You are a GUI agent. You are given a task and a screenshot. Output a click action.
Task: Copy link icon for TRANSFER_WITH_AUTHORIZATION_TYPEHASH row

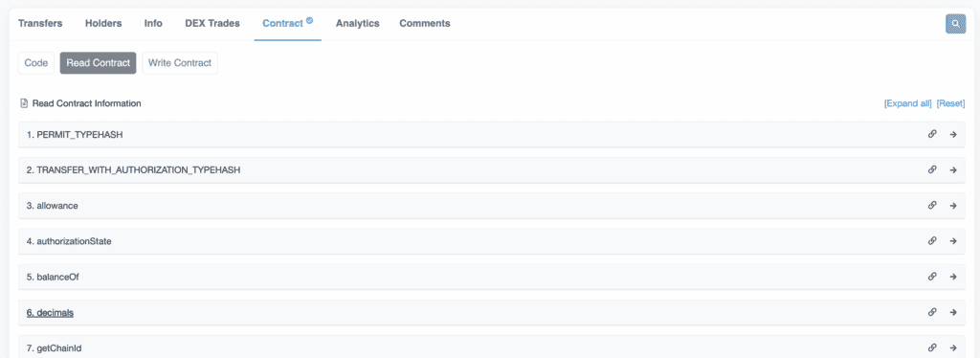coord(932,169)
